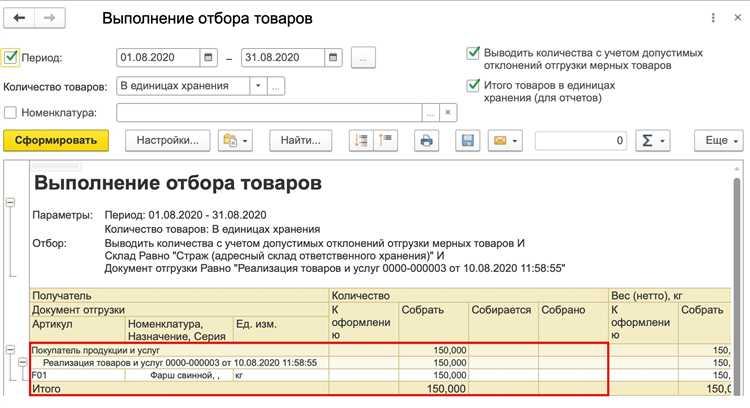750x408 pixels.
Task: Open the sigma Σ totals dropdown
Action: 653,141
